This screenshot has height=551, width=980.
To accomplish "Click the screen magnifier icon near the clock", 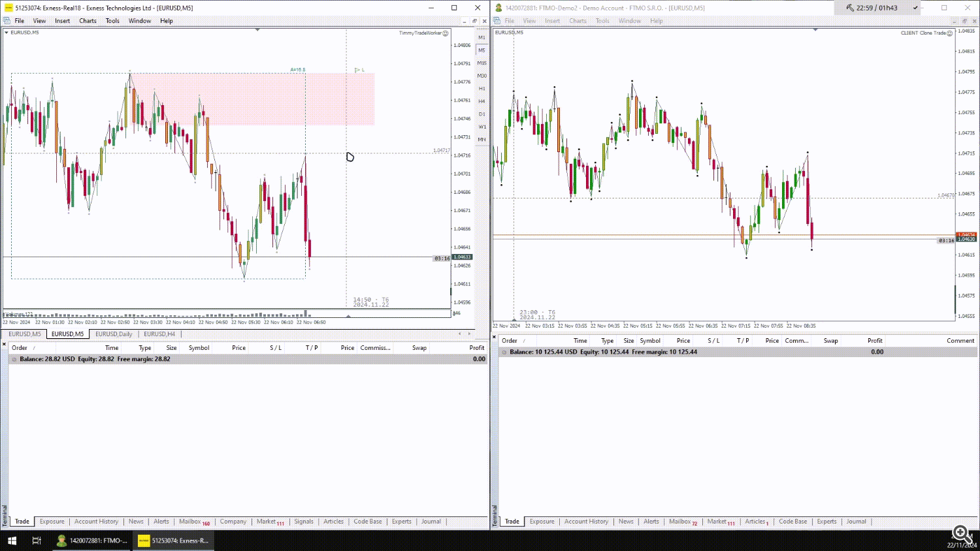I will pyautogui.click(x=961, y=532).
